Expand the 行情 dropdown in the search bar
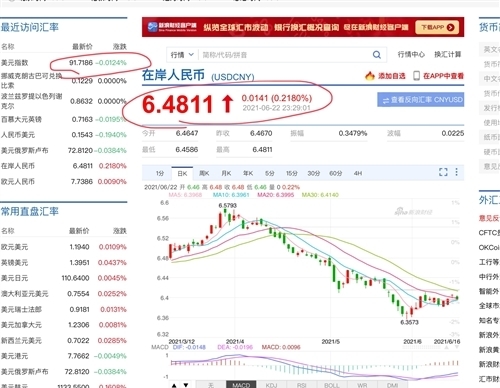The image size is (500, 388). tap(182, 55)
